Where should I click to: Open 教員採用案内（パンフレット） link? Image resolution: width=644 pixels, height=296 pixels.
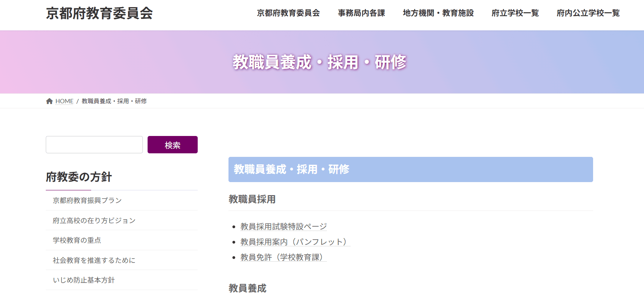point(295,242)
